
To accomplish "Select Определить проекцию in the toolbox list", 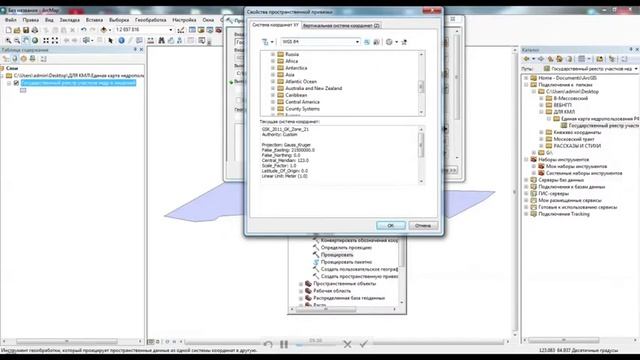I will (x=346, y=247).
